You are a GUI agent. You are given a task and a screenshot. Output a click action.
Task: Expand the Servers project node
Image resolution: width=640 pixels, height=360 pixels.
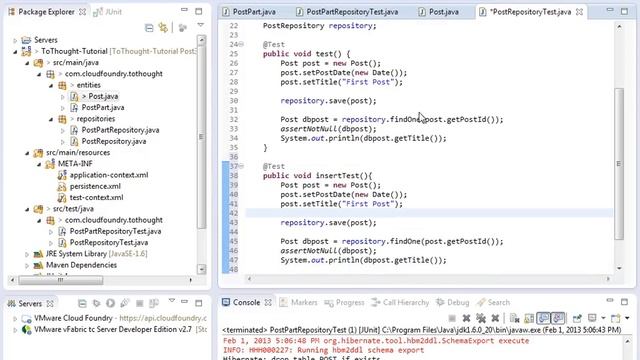pyautogui.click(x=15, y=40)
